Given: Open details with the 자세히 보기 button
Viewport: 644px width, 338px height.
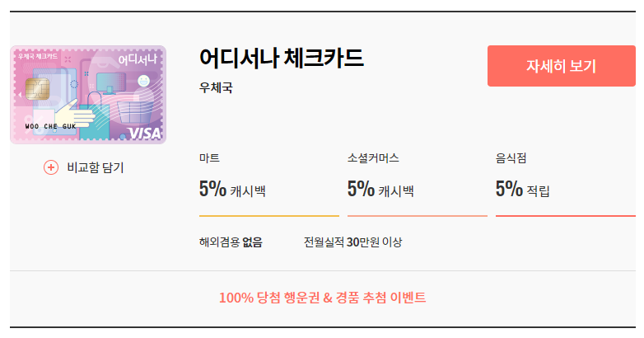Looking at the screenshot, I should 561,67.
